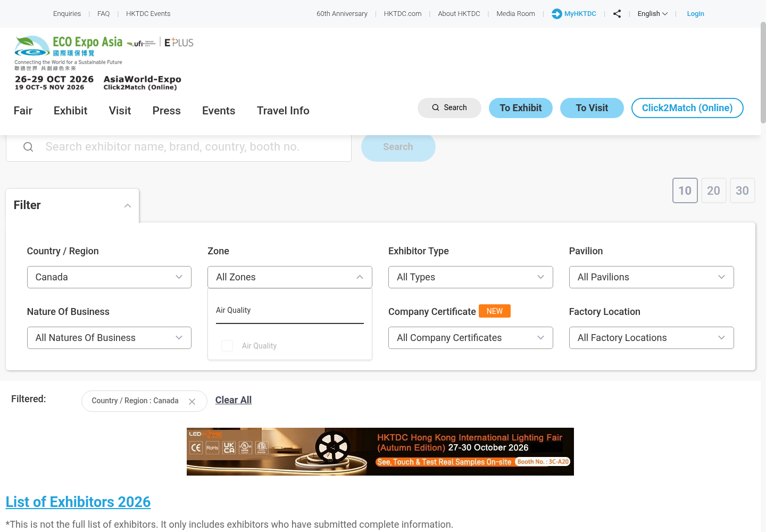Open All Natures Of Business dropdown
The width and height of the screenshot is (766, 532).
click(109, 338)
